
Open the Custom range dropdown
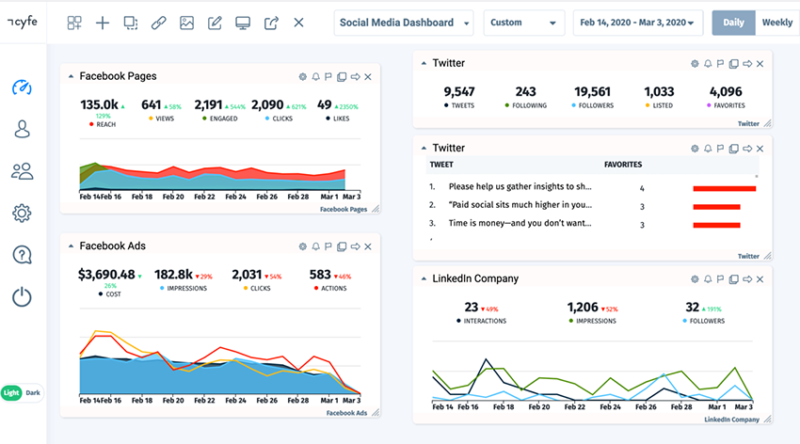pyautogui.click(x=524, y=22)
